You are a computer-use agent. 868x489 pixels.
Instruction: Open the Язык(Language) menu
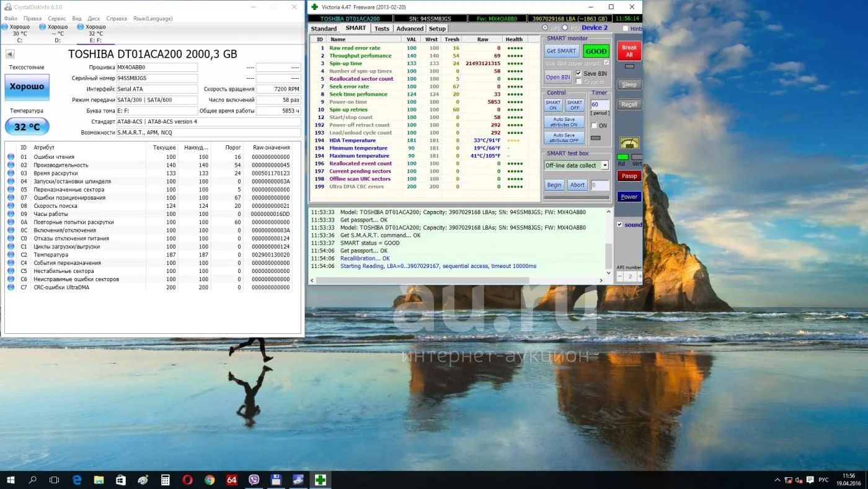coord(153,19)
